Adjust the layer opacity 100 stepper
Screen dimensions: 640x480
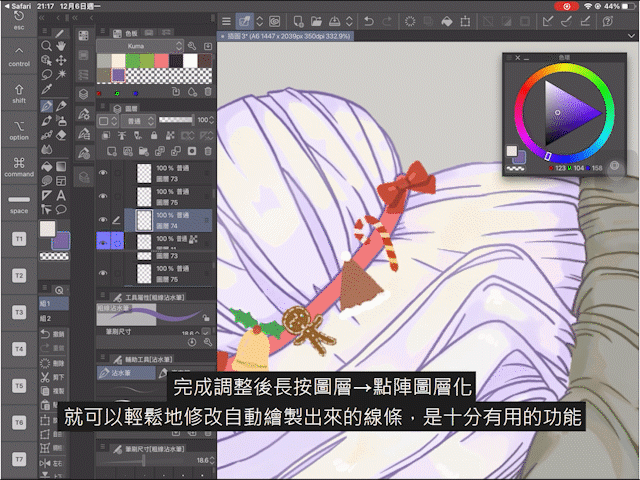click(211, 120)
